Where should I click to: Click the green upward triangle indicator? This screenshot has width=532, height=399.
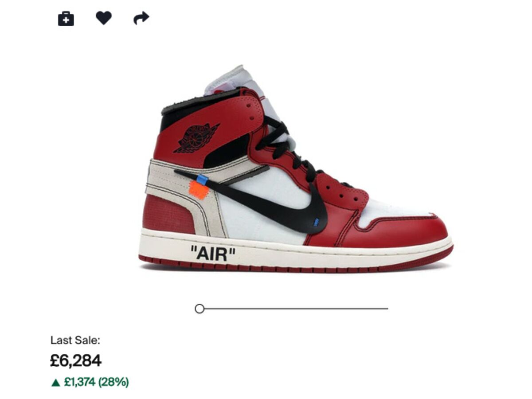pyautogui.click(x=55, y=382)
